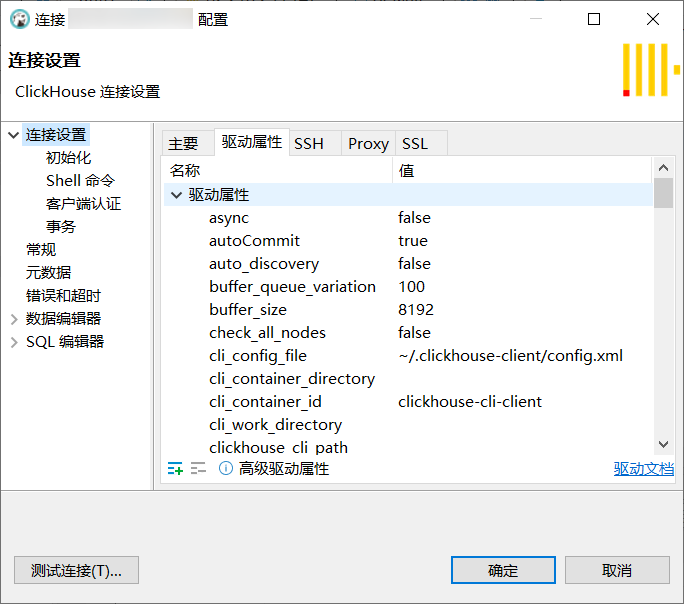Click the DBeaver app icon in title bar
The height and width of the screenshot is (604, 684).
18,19
